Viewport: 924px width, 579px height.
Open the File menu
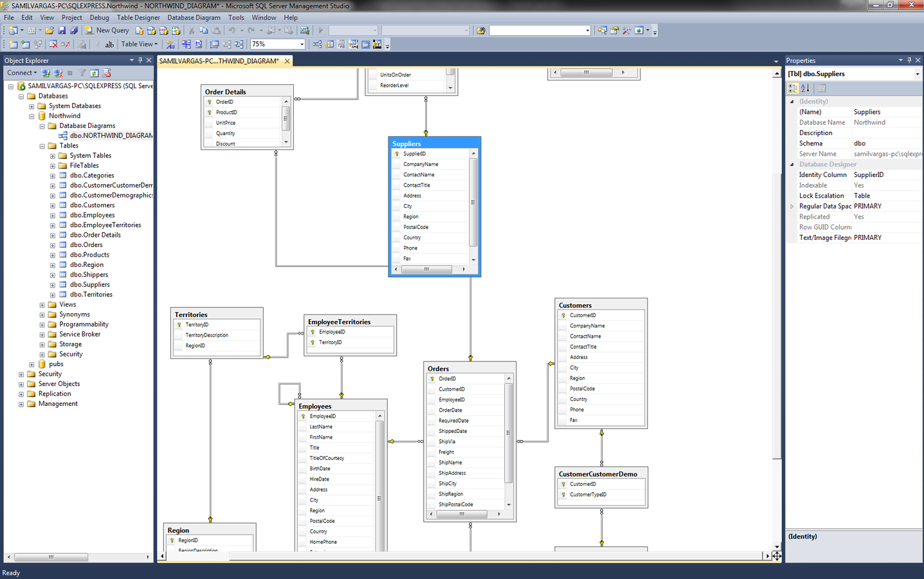(9, 17)
